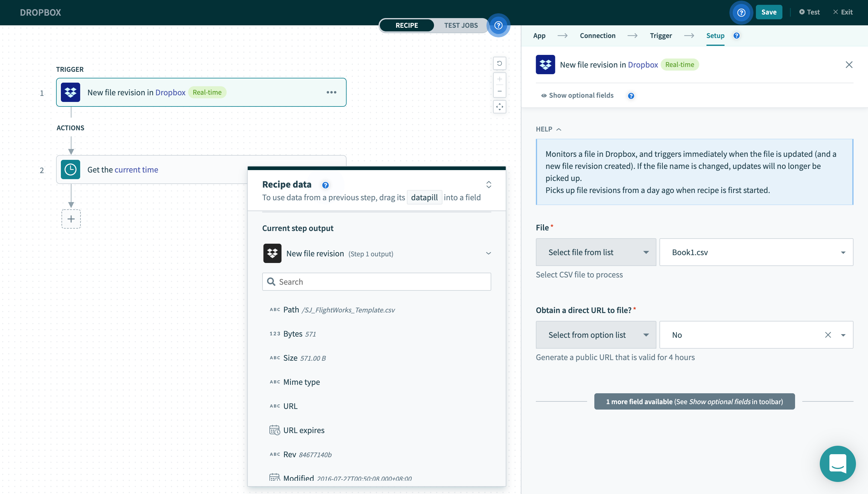The image size is (868, 494).
Task: Open the three-dot menu on trigger step
Action: [331, 92]
